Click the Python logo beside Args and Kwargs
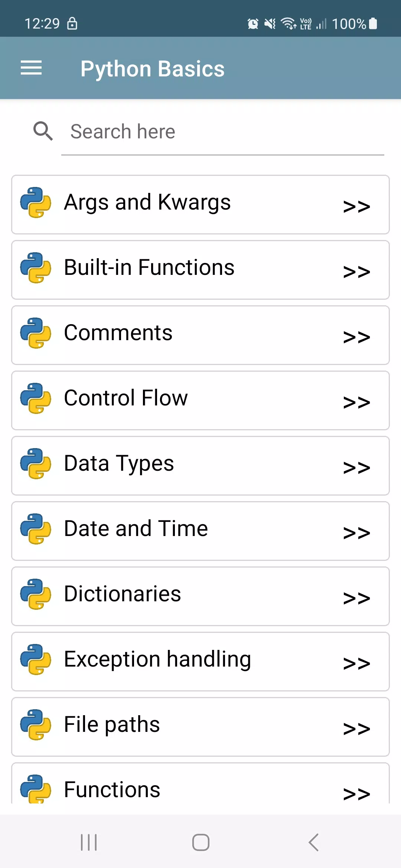This screenshot has height=868, width=401. pyautogui.click(x=36, y=203)
